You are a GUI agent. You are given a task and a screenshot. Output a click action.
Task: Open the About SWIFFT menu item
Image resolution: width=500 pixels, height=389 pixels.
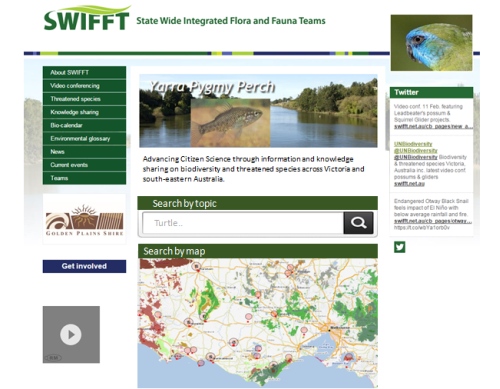(84, 72)
